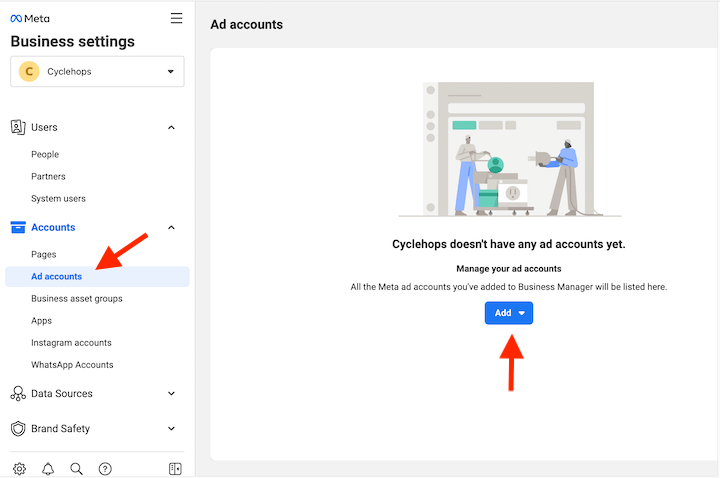Expand the Brand Safety chevron
The height and width of the screenshot is (478, 720).
(171, 428)
